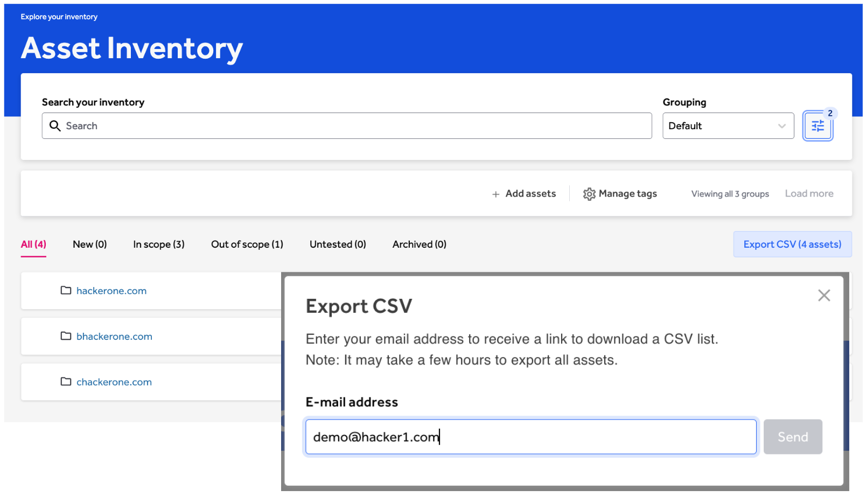Image resolution: width=866 pixels, height=504 pixels.
Task: Click the folder icon for bhackerone.com
Action: coord(66,337)
